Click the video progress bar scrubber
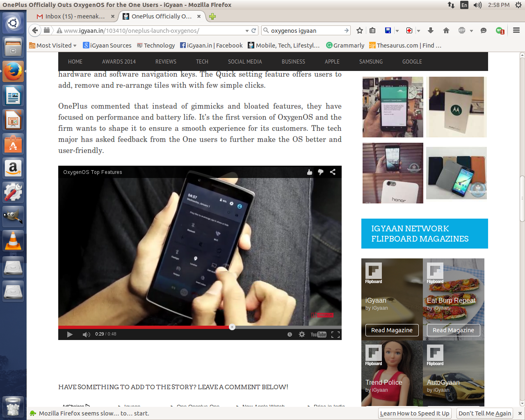The height and width of the screenshot is (420, 525). pos(232,327)
